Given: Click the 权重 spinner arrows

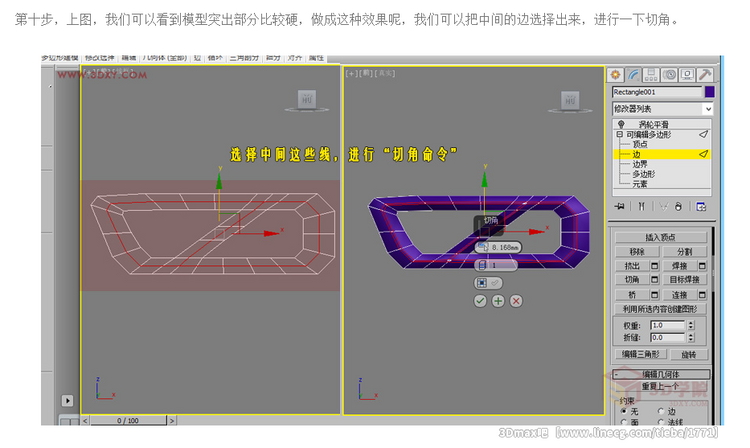Looking at the screenshot, I should coord(691,326).
